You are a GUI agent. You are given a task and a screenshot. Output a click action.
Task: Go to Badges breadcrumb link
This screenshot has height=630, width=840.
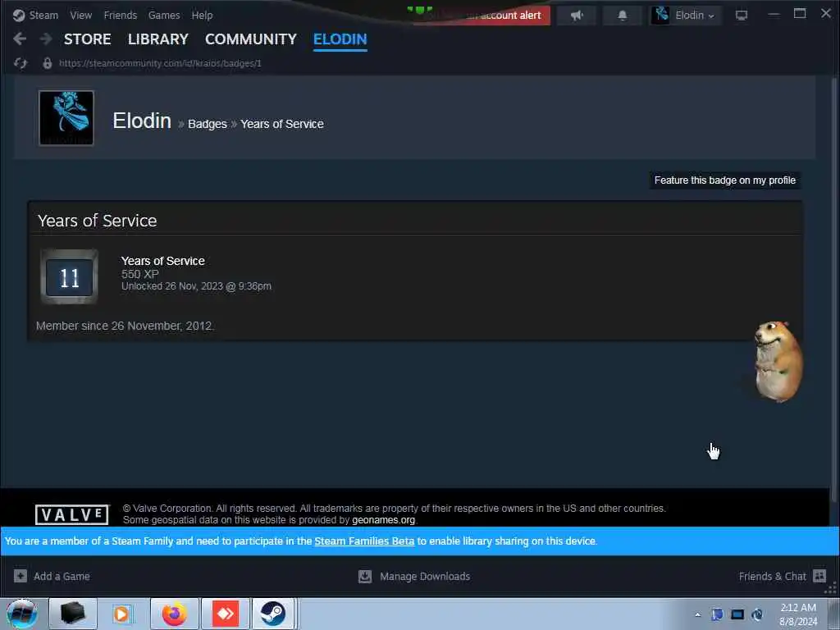[x=208, y=124]
